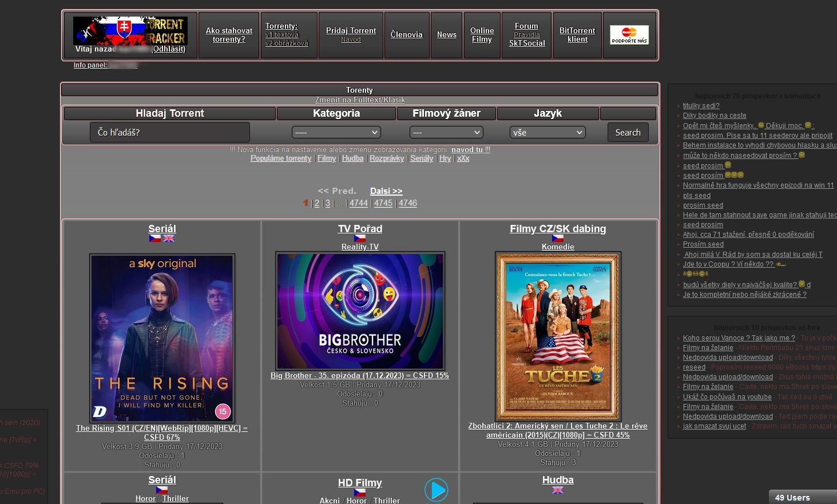
Task: Click 'Zmenit na Fulltext/Klasik' link
Action: point(360,100)
